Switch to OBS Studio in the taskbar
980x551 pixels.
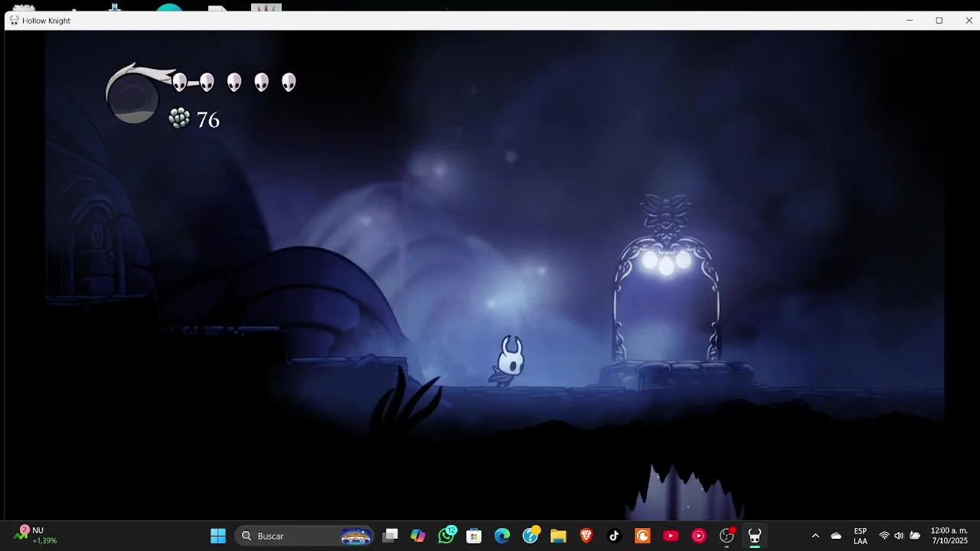click(727, 536)
